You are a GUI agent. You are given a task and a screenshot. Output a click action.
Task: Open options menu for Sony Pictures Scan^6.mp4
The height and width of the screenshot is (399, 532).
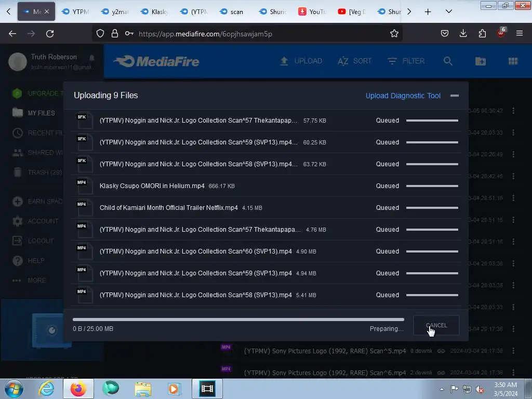tap(513, 373)
